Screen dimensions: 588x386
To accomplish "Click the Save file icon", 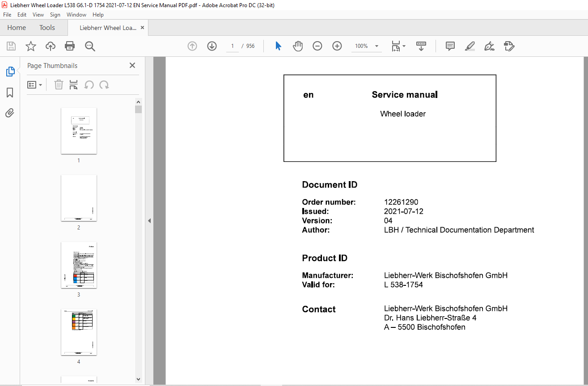I will pos(11,46).
